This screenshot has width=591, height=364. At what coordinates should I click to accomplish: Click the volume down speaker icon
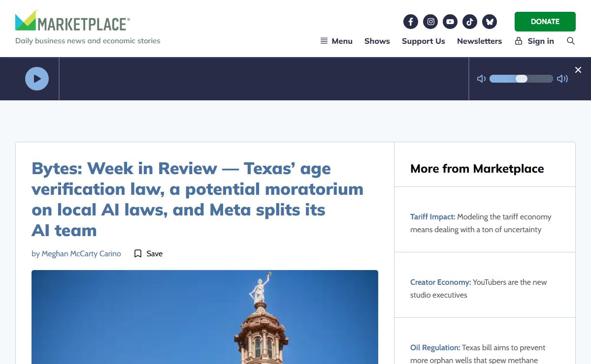pyautogui.click(x=481, y=79)
